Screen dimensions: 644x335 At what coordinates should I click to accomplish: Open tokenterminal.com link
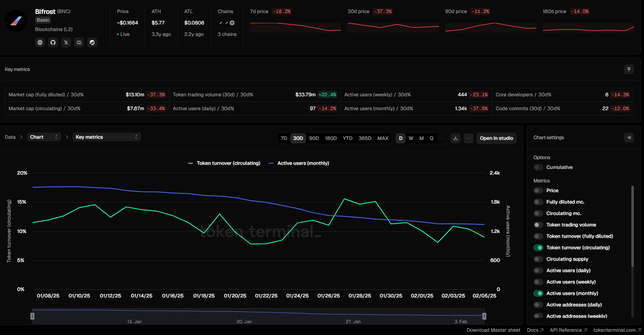point(617,330)
